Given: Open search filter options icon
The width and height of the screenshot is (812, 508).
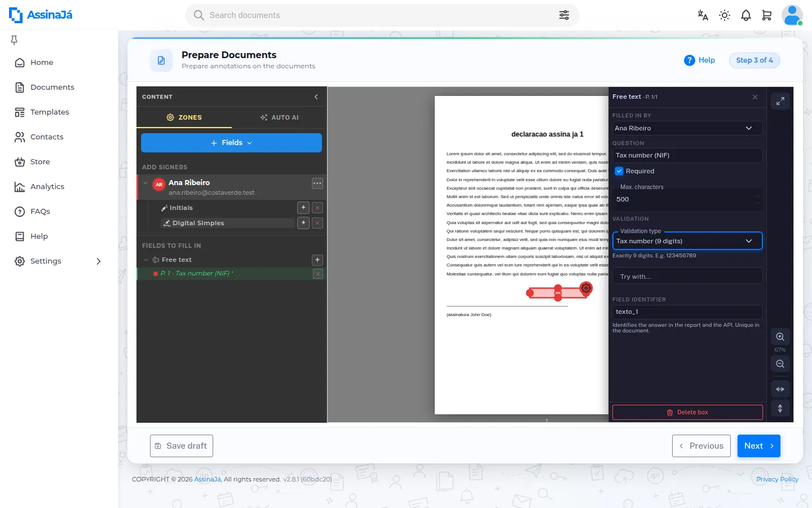Looking at the screenshot, I should [564, 15].
